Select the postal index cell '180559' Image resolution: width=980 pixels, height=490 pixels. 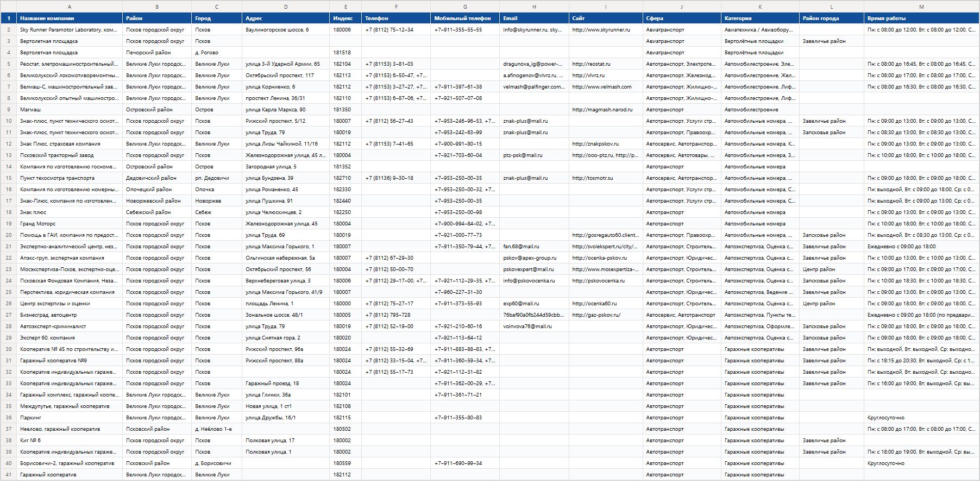click(345, 463)
